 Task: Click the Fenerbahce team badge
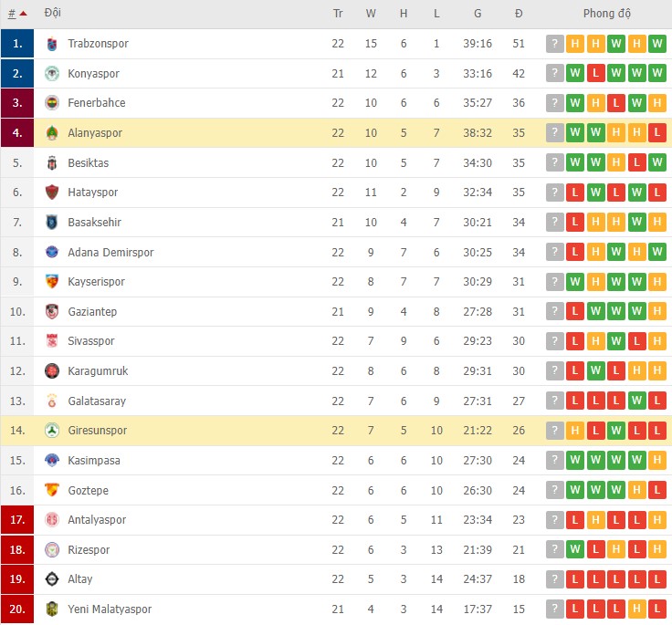coord(51,103)
